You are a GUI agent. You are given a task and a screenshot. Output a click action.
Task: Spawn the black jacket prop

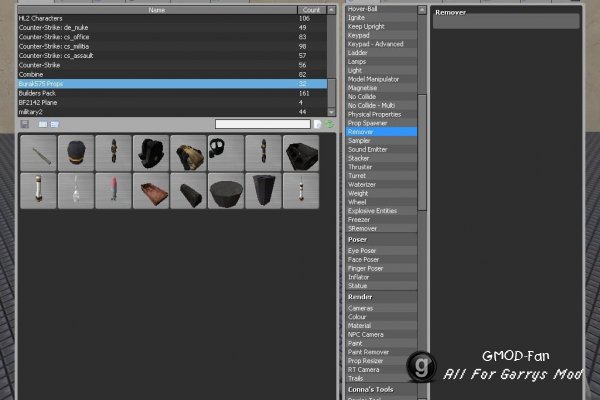(x=151, y=153)
